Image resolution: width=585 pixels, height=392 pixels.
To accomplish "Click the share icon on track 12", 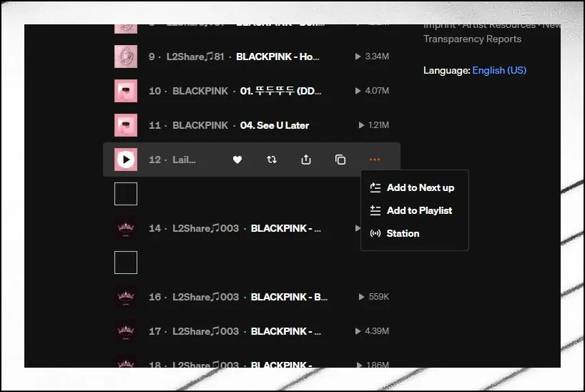I will click(306, 160).
